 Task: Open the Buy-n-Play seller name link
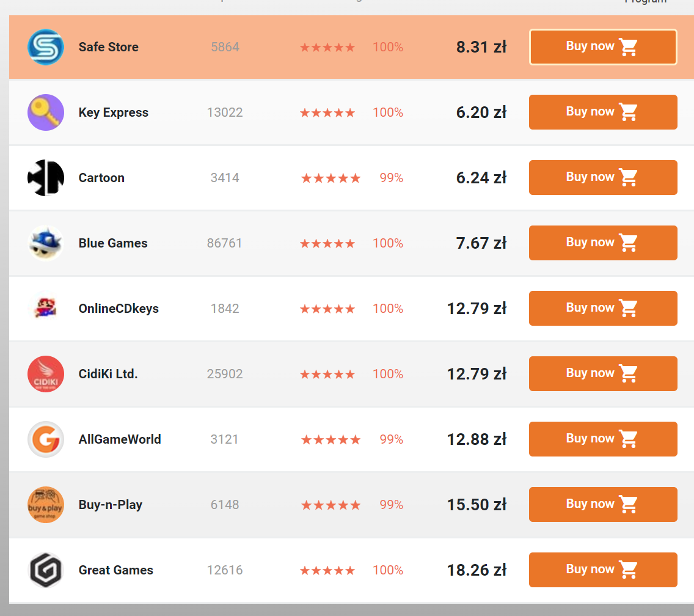point(111,505)
